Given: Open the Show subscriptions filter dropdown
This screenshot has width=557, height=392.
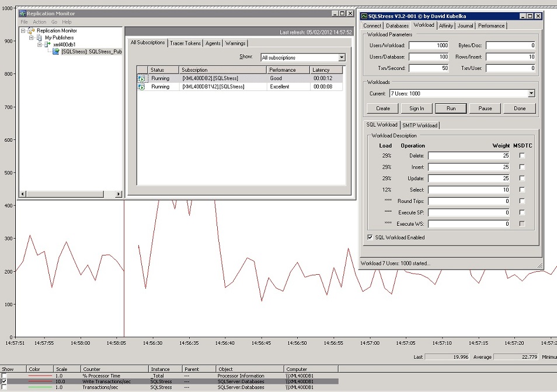Looking at the screenshot, I should (342, 58).
